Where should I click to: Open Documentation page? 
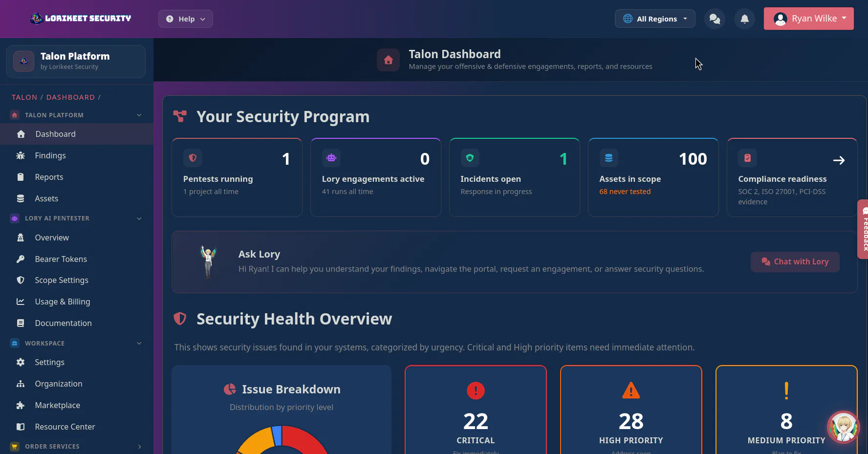click(77, 323)
